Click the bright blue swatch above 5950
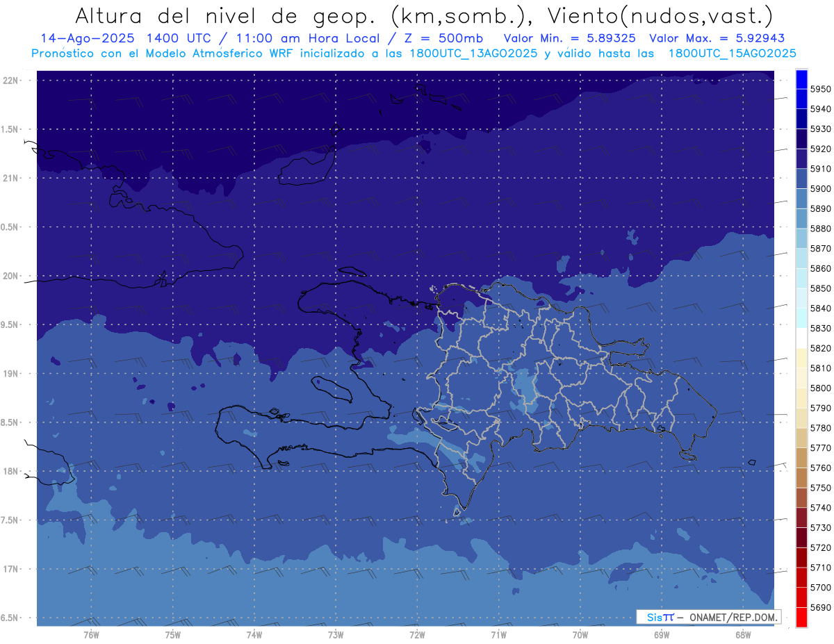 (x=801, y=79)
